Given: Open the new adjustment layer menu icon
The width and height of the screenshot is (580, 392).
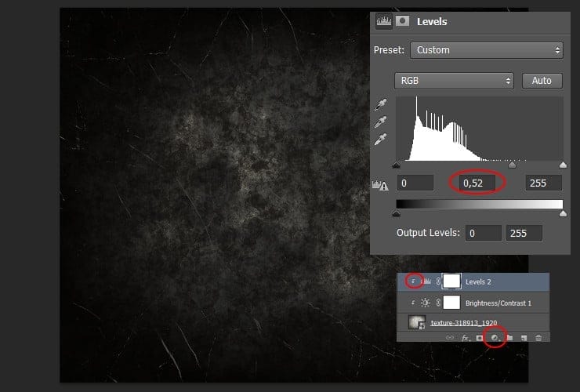Looking at the screenshot, I should (x=494, y=337).
